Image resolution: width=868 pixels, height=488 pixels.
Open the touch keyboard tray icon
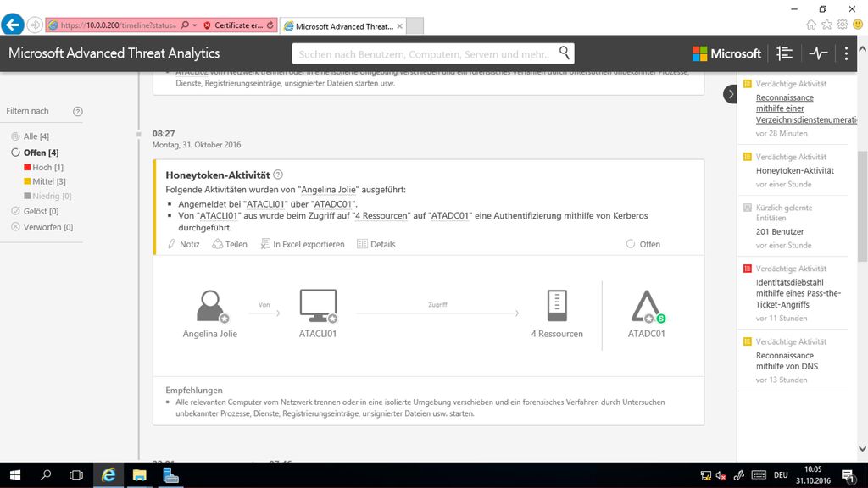[x=759, y=475]
